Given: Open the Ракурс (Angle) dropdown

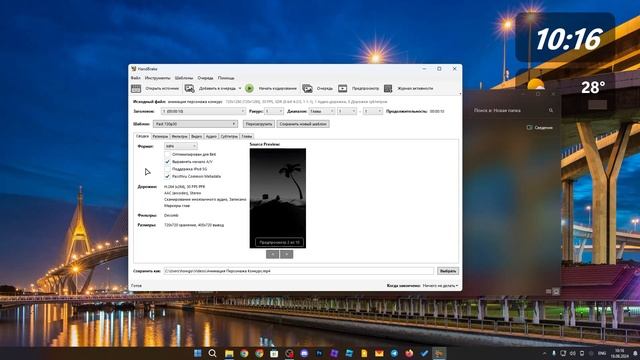Looking at the screenshot, I should coord(274,111).
